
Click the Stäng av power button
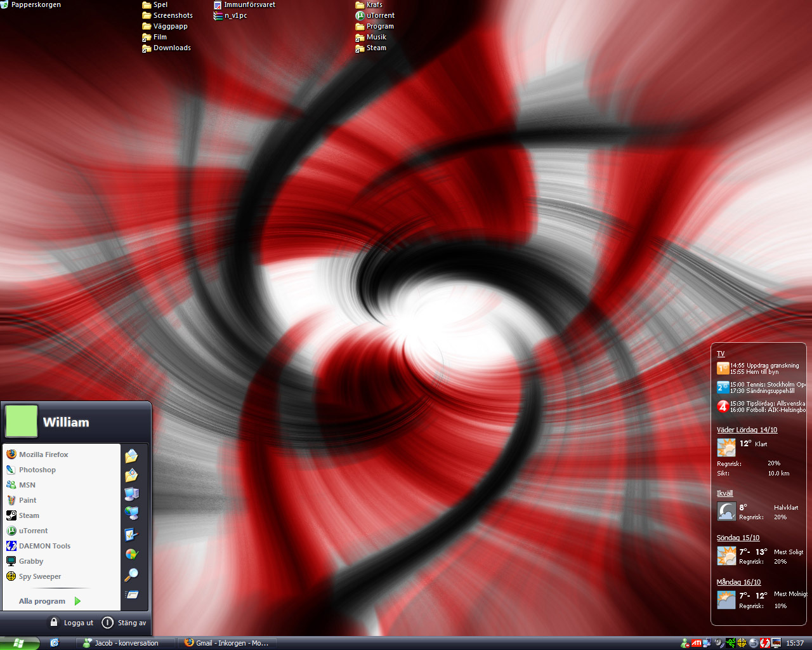(124, 623)
